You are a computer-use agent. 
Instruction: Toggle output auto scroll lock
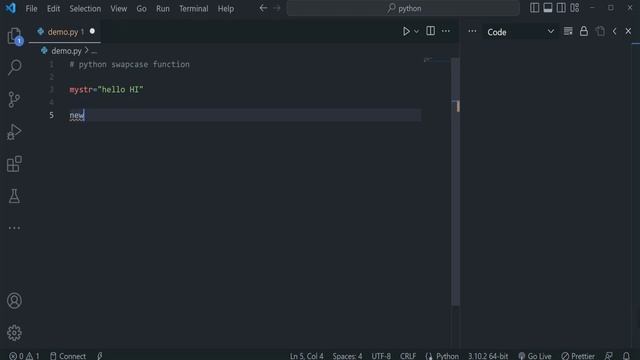[x=584, y=31]
